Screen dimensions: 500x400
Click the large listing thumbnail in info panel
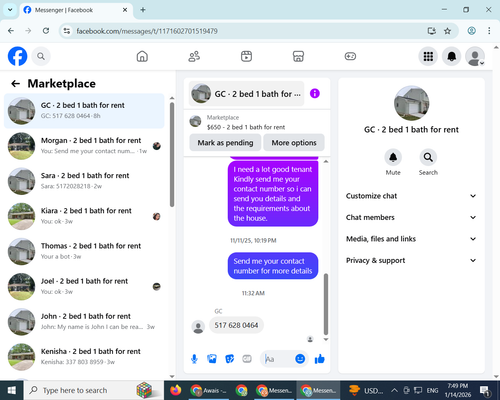pos(411,103)
